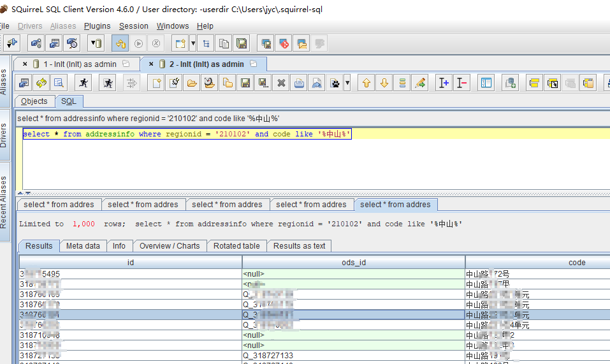610x364 pixels.
Task: Open the database cylinder dropdown in the top toolbar
Action: pyautogui.click(x=96, y=43)
